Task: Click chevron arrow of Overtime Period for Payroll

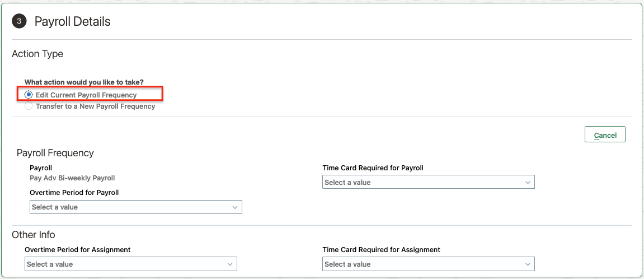Action: point(235,207)
